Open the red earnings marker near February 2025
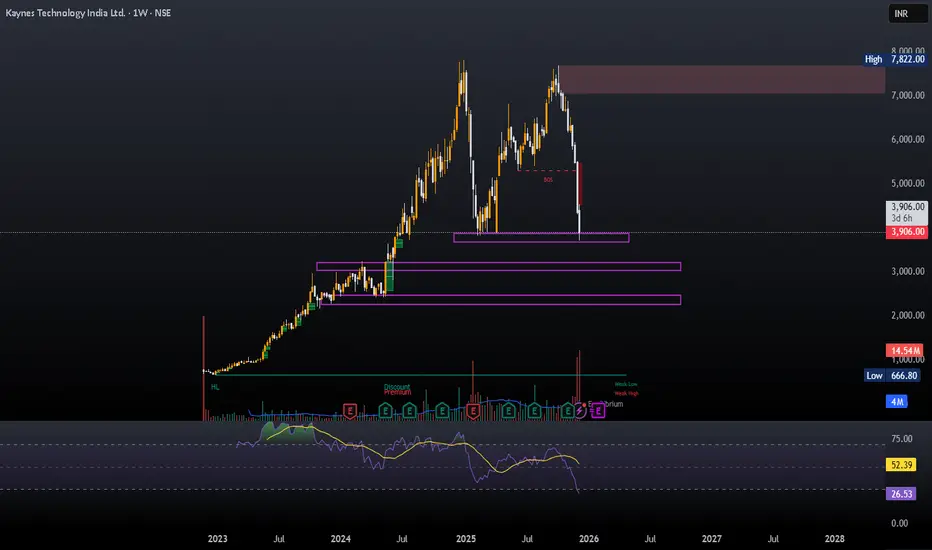Viewport: 932px width, 550px height. pos(473,411)
